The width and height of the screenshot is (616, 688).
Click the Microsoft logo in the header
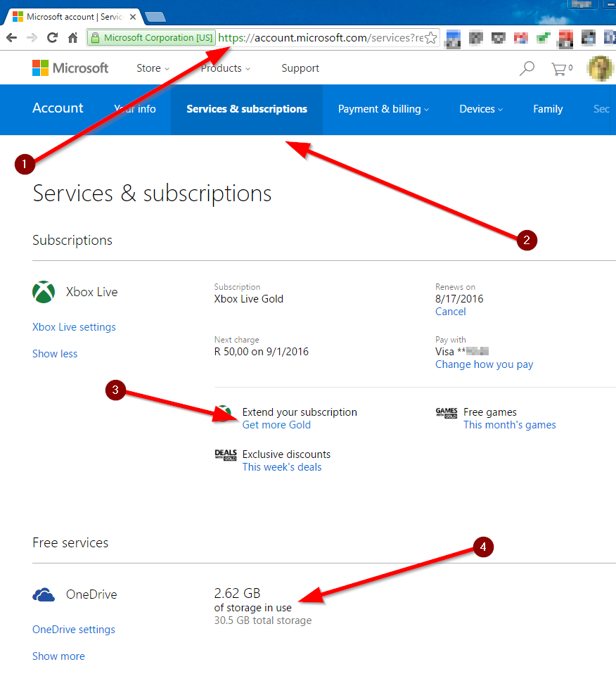coord(70,68)
